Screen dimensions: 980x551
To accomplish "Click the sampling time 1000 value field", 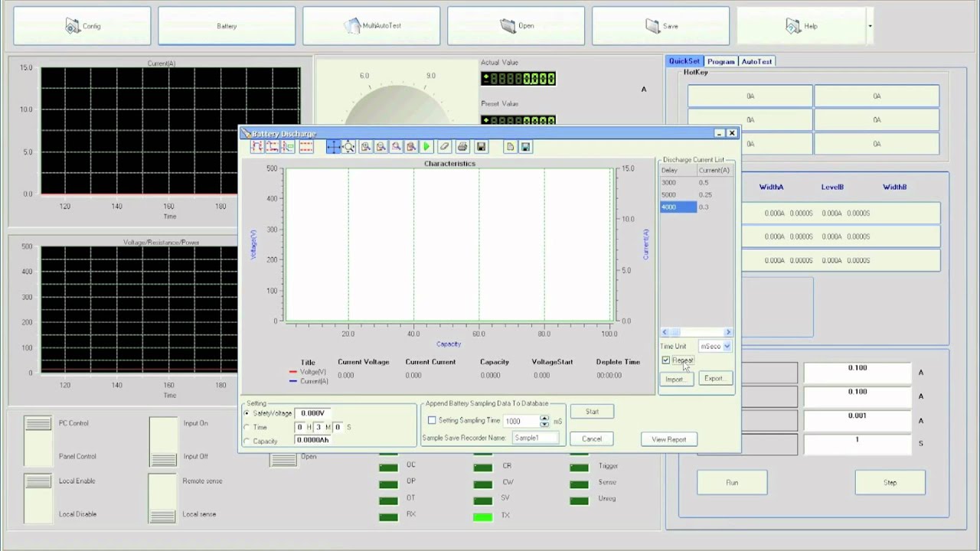I will tap(521, 421).
